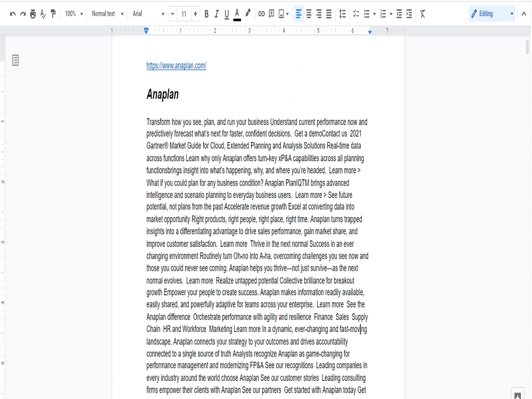The image size is (532, 399).
Task: Select justify alignment
Action: pos(329,14)
